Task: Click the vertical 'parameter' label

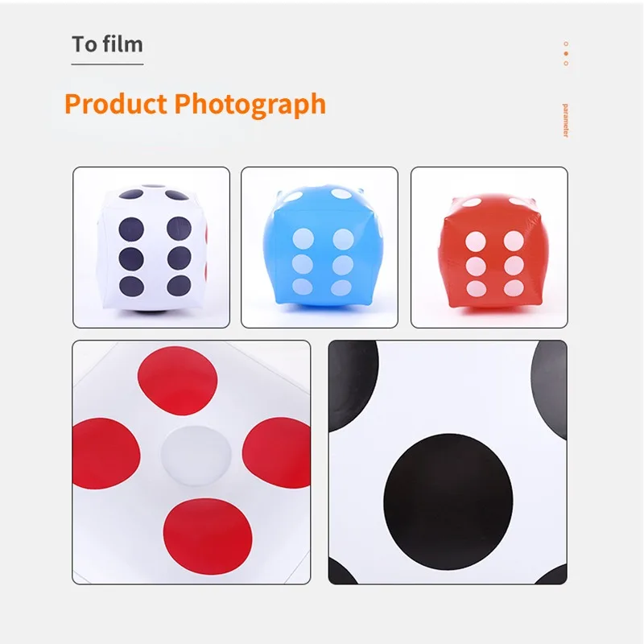Action: pos(566,120)
